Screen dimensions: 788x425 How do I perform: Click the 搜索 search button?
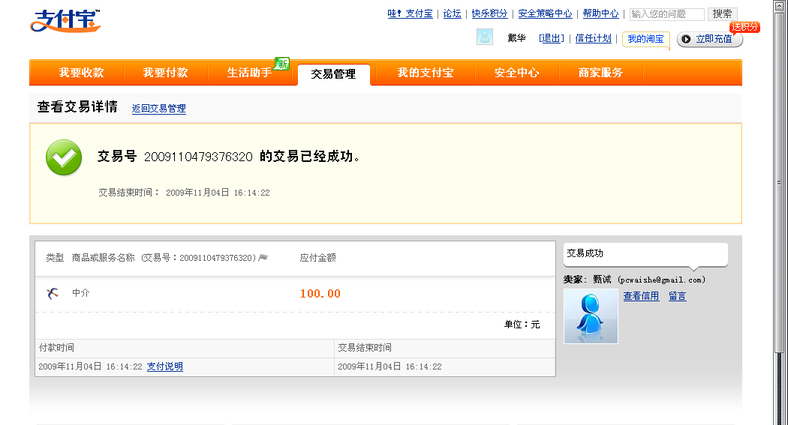pos(722,14)
